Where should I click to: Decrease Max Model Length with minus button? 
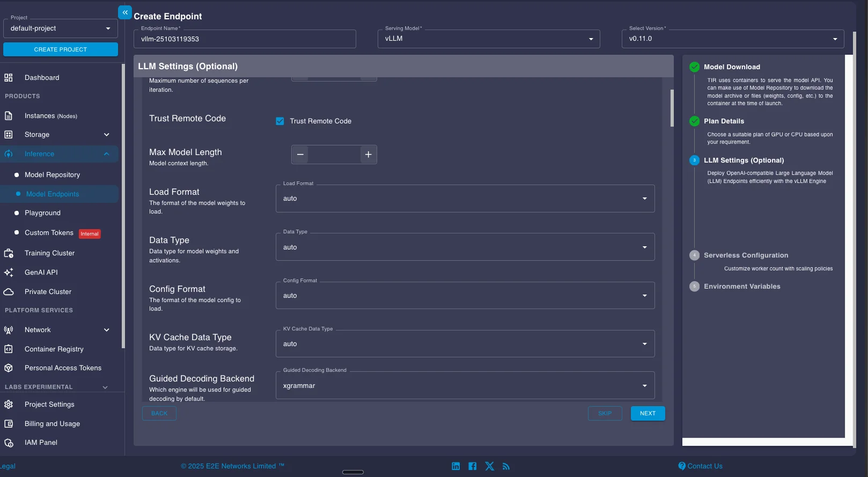pyautogui.click(x=300, y=155)
